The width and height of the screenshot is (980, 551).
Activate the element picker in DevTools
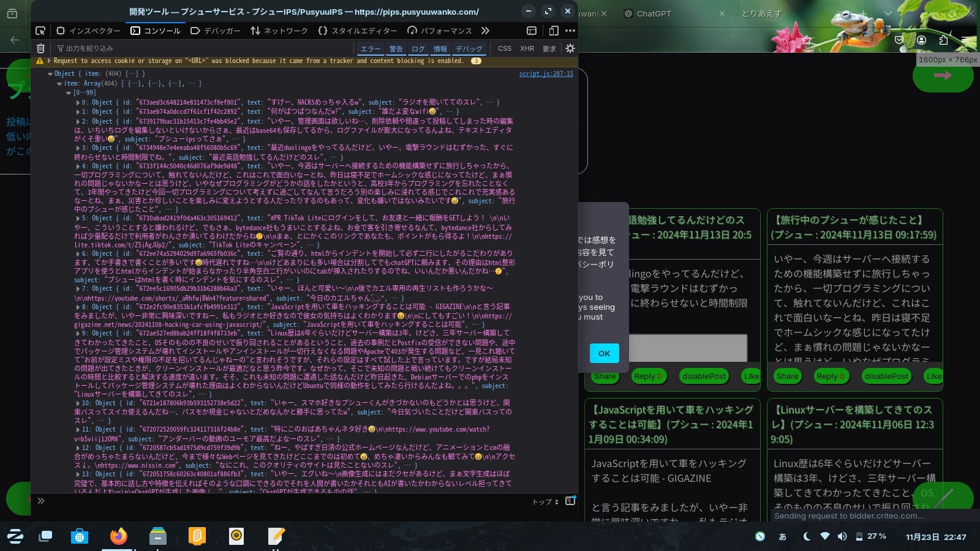[x=40, y=31]
